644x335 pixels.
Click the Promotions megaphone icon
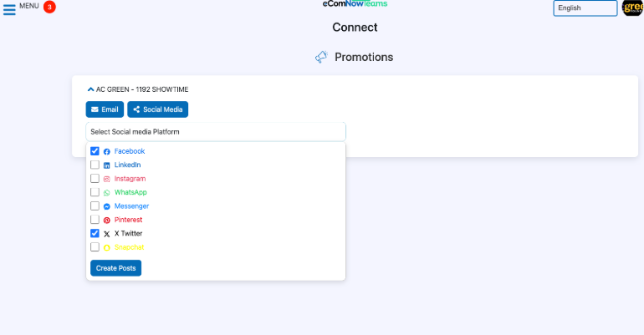[x=322, y=57]
